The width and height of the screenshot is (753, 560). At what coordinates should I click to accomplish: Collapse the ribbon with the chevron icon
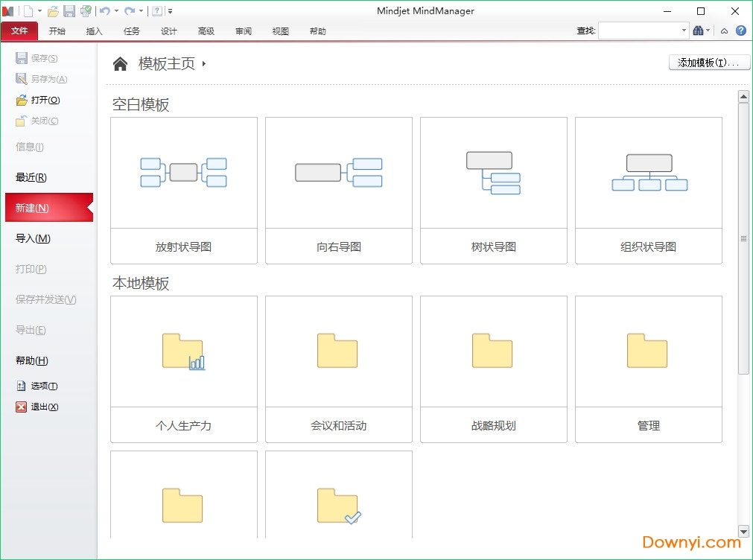click(x=724, y=31)
